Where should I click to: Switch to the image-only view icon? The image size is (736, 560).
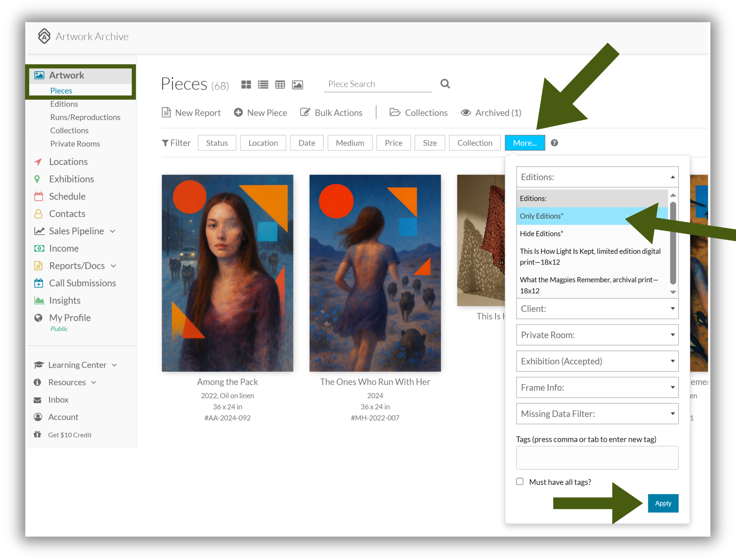[x=297, y=85]
